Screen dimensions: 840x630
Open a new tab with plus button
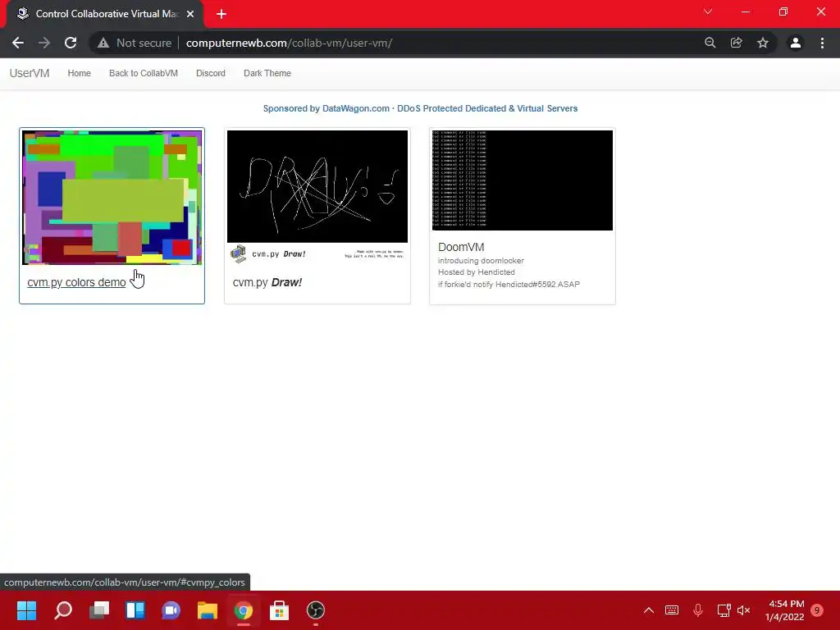tap(221, 14)
